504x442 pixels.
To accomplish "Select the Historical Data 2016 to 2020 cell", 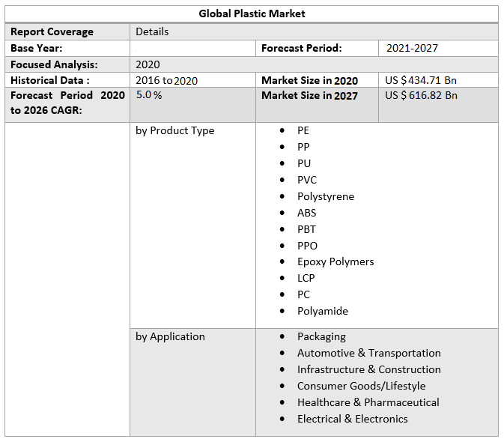I will [166, 80].
